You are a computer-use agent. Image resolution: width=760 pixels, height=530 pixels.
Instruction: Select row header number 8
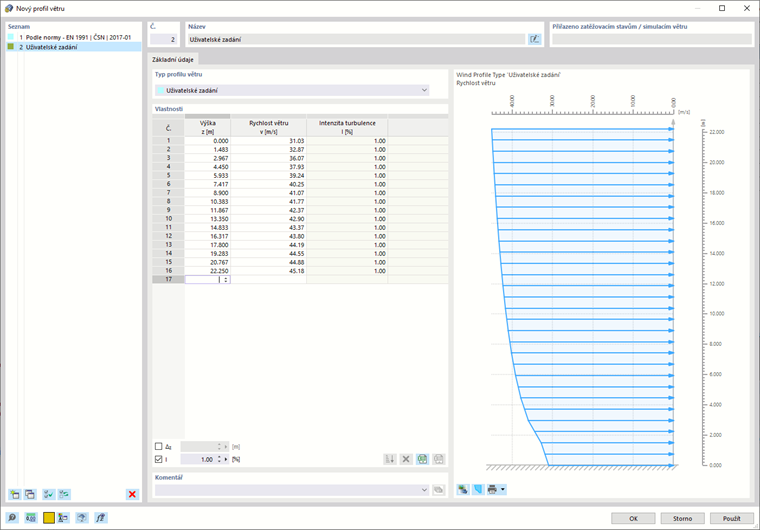click(168, 201)
